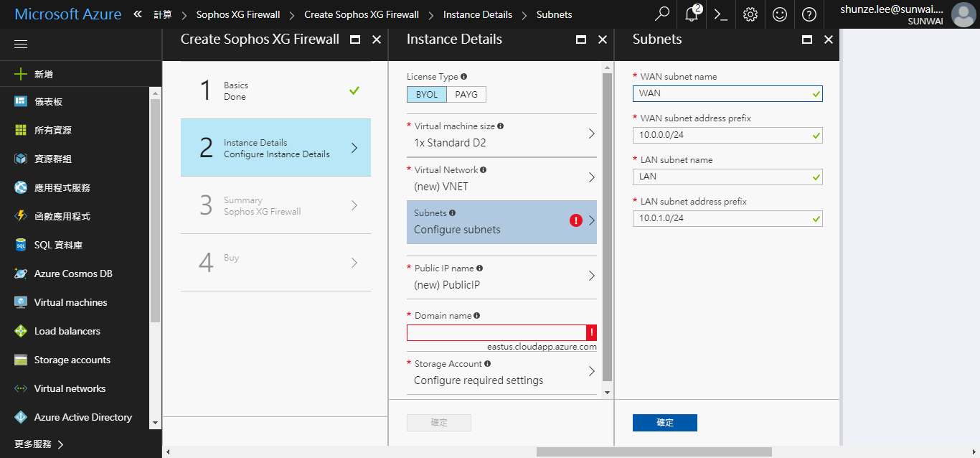Open 資源群組 cube icon

21,159
